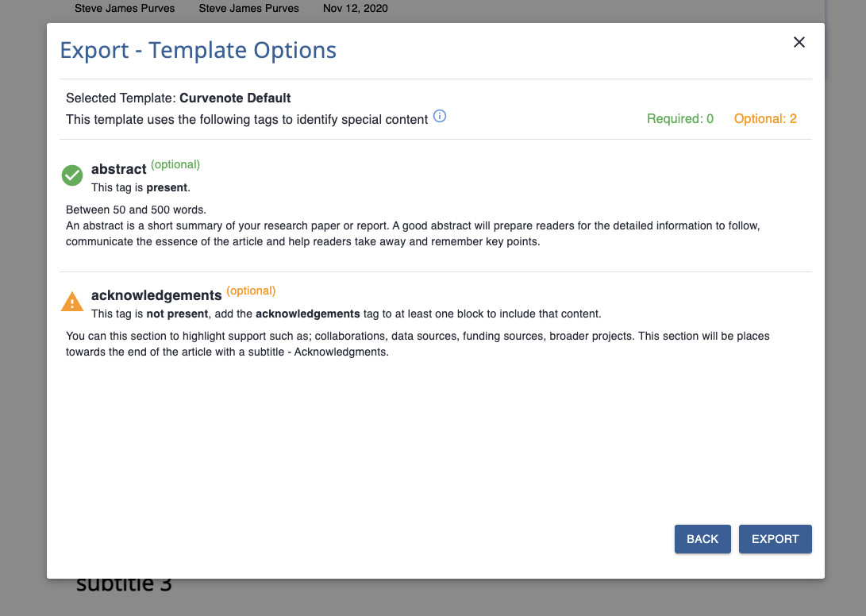This screenshot has width=866, height=616.
Task: Click the 'Between 50 and 500 words' description
Action: click(136, 210)
